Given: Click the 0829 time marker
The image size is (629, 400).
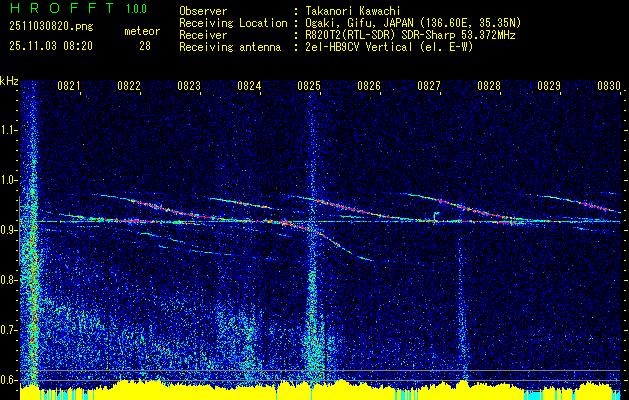Looking at the screenshot, I should point(549,86).
